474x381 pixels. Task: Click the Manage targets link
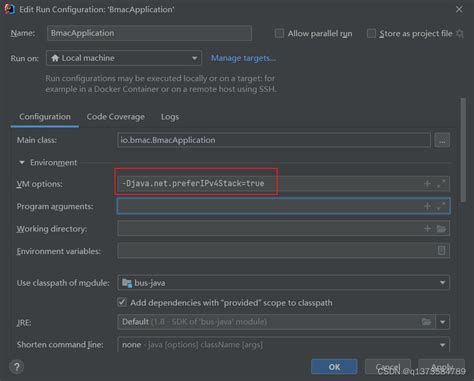coord(243,58)
